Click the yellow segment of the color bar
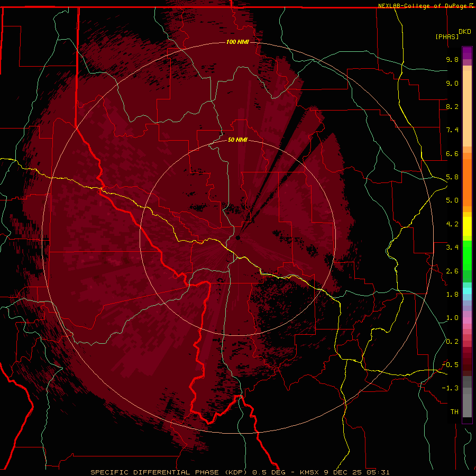 467,226
